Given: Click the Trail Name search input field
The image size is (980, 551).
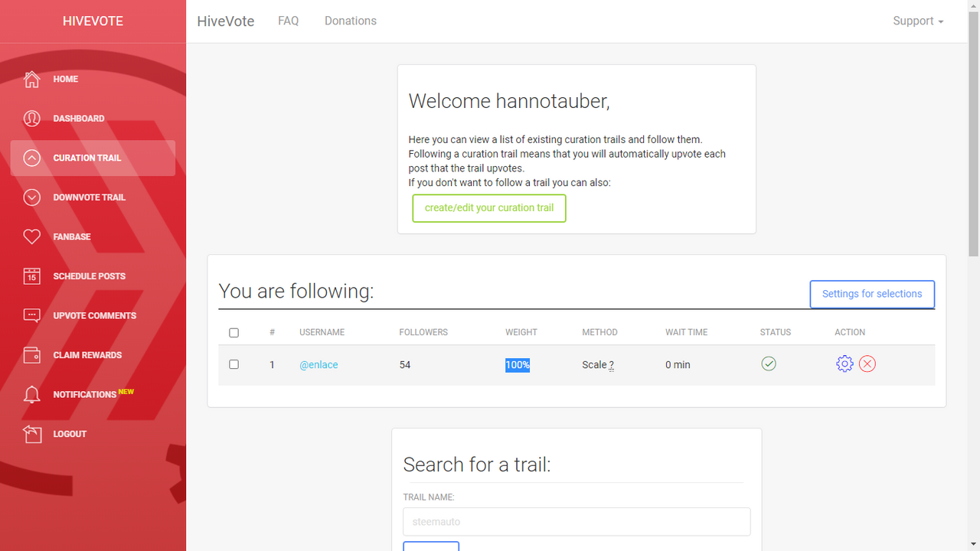Looking at the screenshot, I should pos(577,522).
